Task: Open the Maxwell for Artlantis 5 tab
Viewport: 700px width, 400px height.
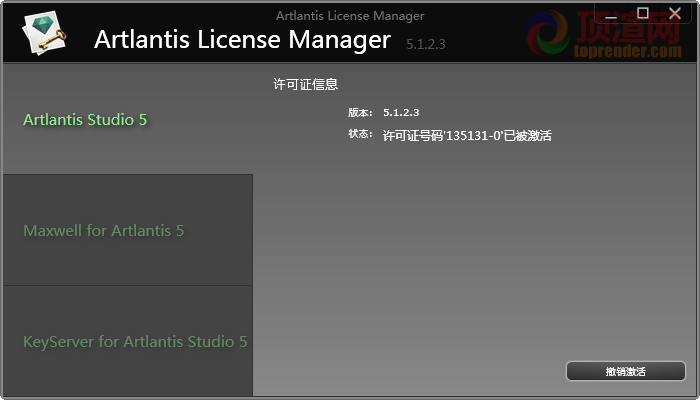Action: 128,230
